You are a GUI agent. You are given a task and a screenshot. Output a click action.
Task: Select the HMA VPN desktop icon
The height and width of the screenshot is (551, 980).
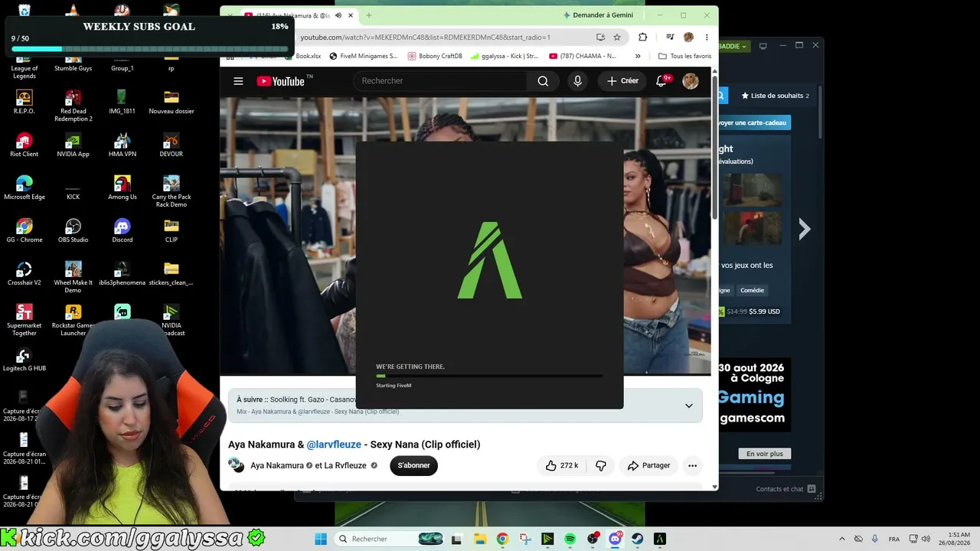[122, 144]
